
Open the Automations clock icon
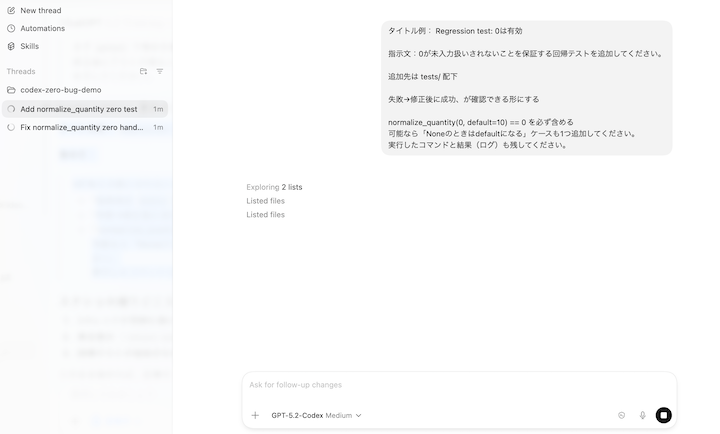pos(11,28)
